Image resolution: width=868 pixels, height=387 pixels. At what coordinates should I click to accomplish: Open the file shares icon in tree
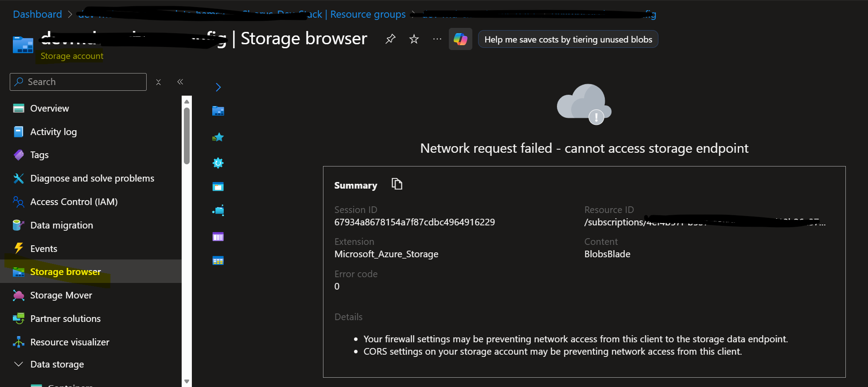[x=218, y=210]
